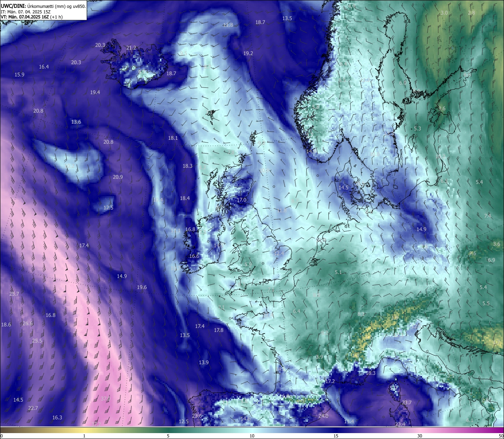Click the 25.7 value label

click(14, 294)
